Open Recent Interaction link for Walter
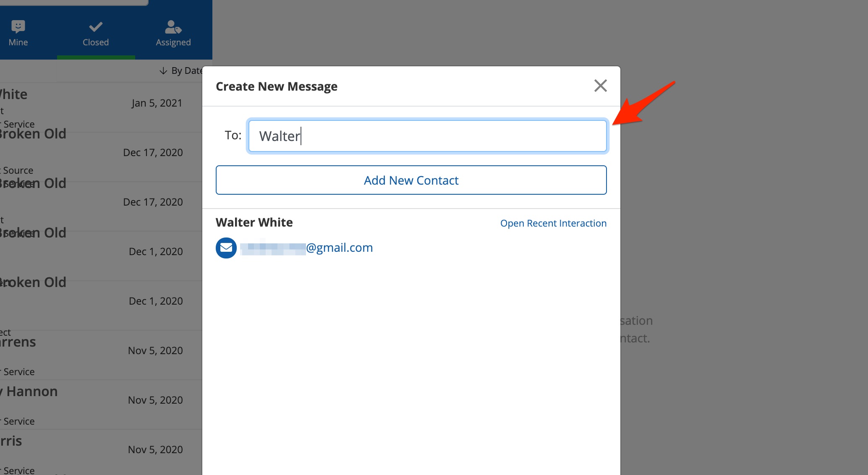Viewport: 868px width, 475px height. point(553,223)
